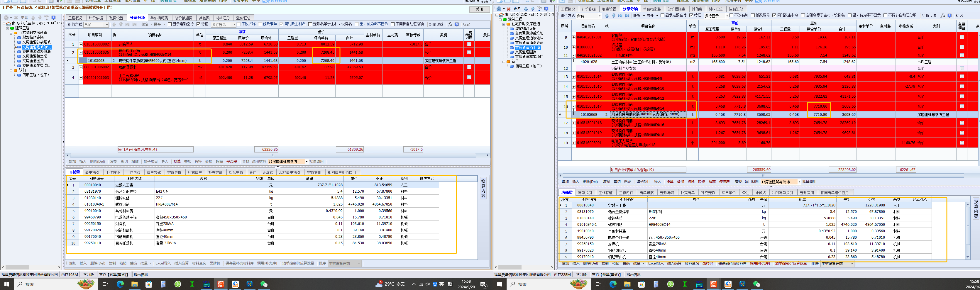Click the 关闭 button in left window

coord(479,9)
